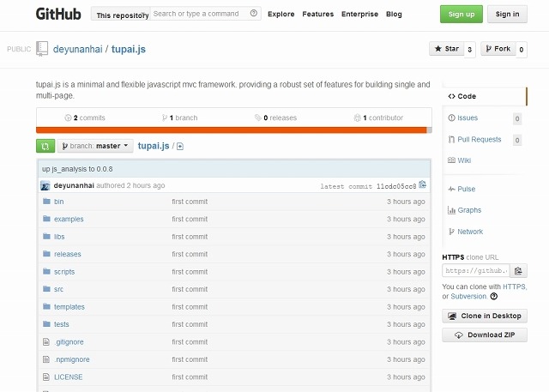
Task: Copy the latest commit SHA with the clipboard icon
Action: [423, 184]
